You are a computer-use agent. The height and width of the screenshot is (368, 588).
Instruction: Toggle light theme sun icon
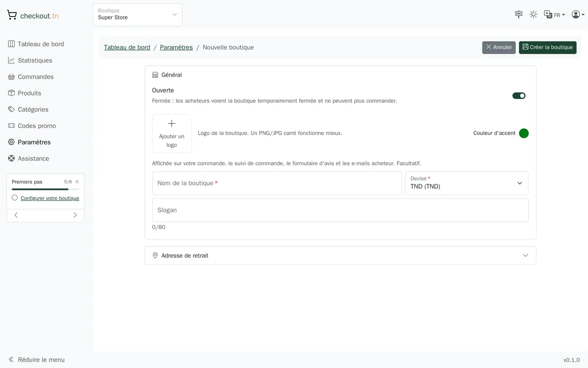(533, 14)
